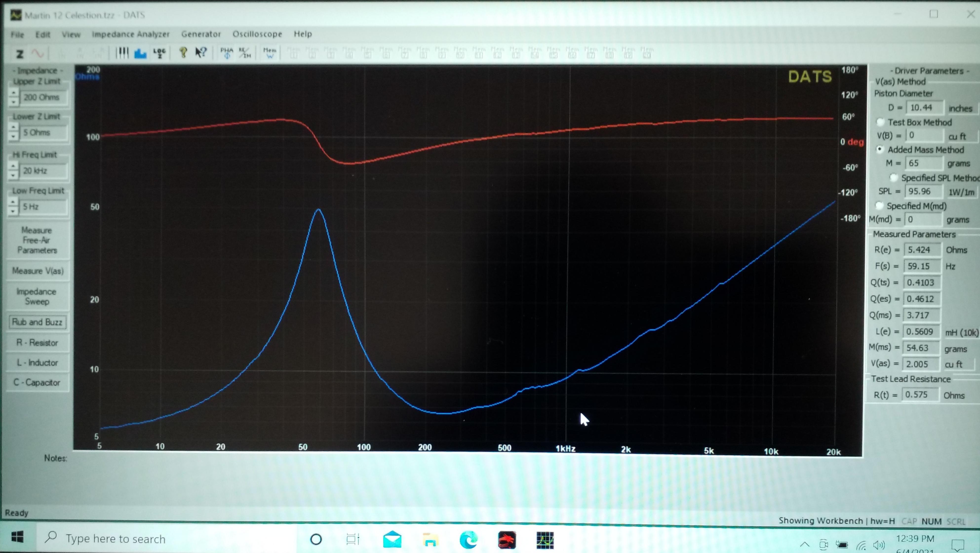980x553 pixels.
Task: Click the Q(ts) value 0.4103
Action: click(922, 282)
